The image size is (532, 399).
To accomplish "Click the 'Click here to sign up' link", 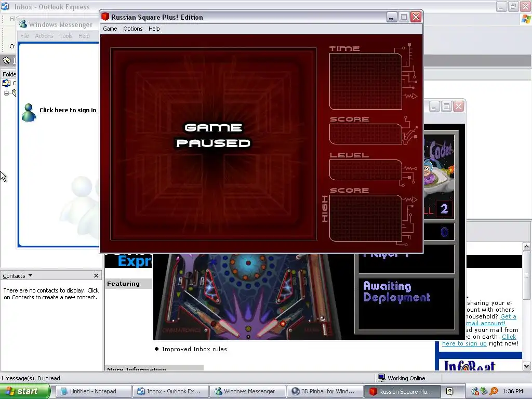I will 478,340.
